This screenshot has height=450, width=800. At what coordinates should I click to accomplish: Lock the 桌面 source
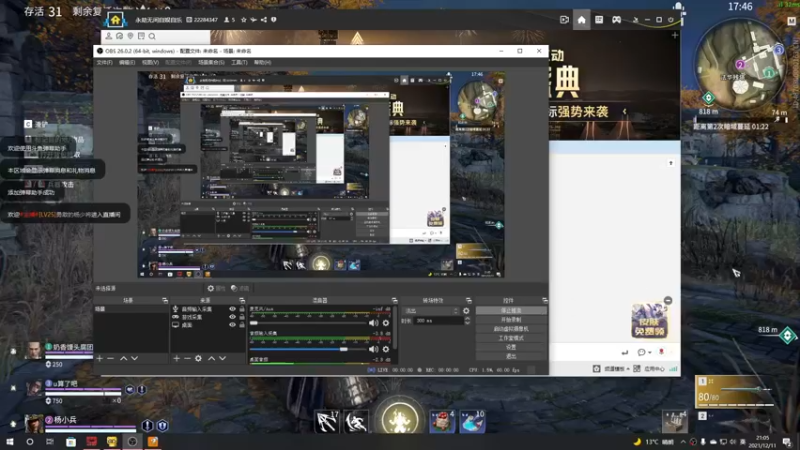pos(242,324)
